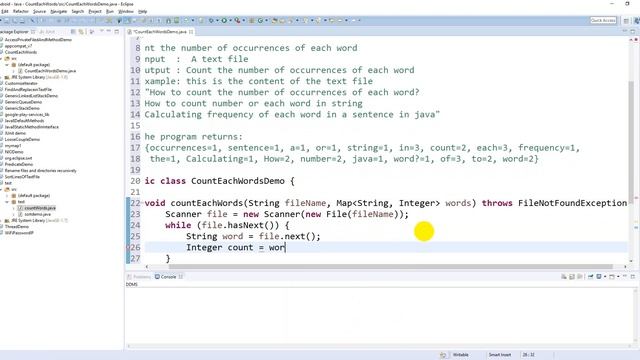This screenshot has height=360, width=640.
Task: Select the Package Explorer tab
Action: (15, 31)
